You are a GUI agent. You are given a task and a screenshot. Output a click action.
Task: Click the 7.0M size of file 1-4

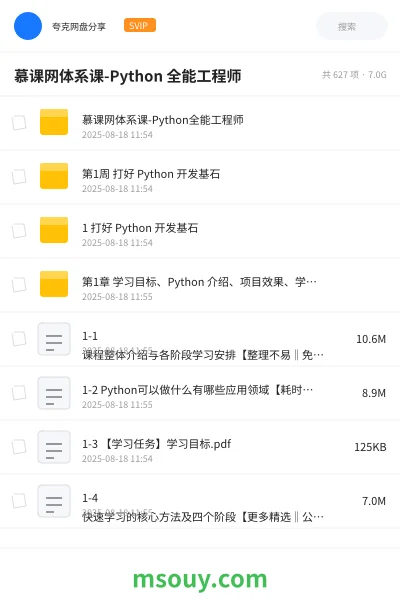[x=374, y=501]
